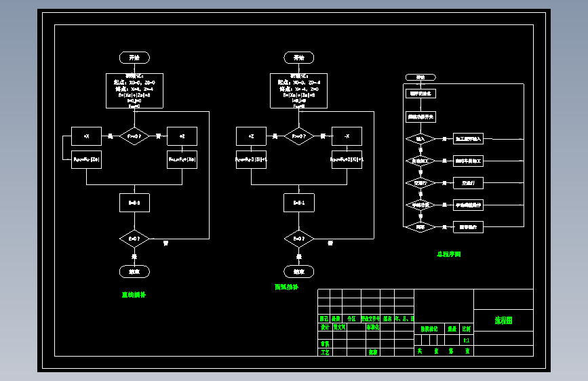Click the green 圆弧插补 caption

pyautogui.click(x=286, y=287)
